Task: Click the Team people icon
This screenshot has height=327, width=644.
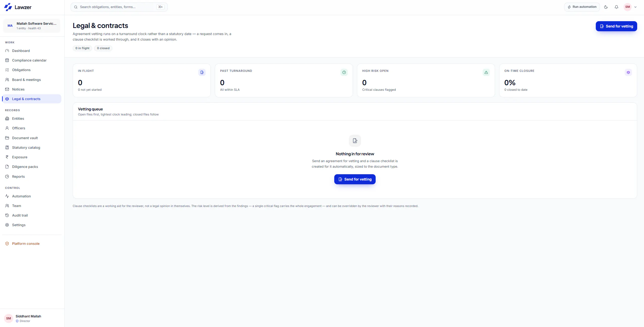Action: tap(7, 206)
